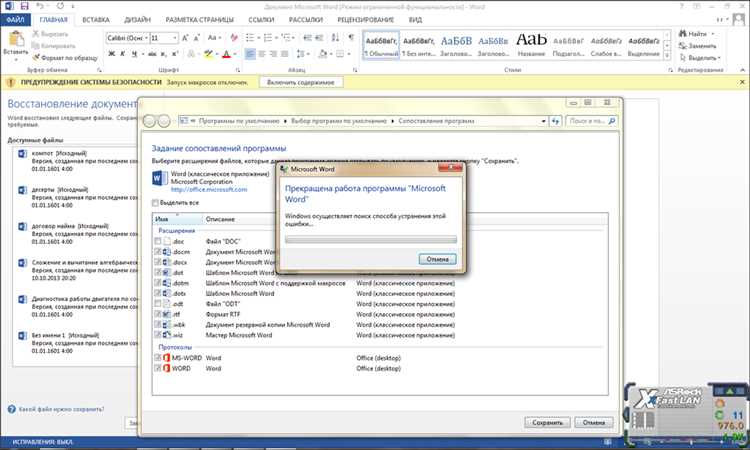Click the text highlight color marker

208,54
